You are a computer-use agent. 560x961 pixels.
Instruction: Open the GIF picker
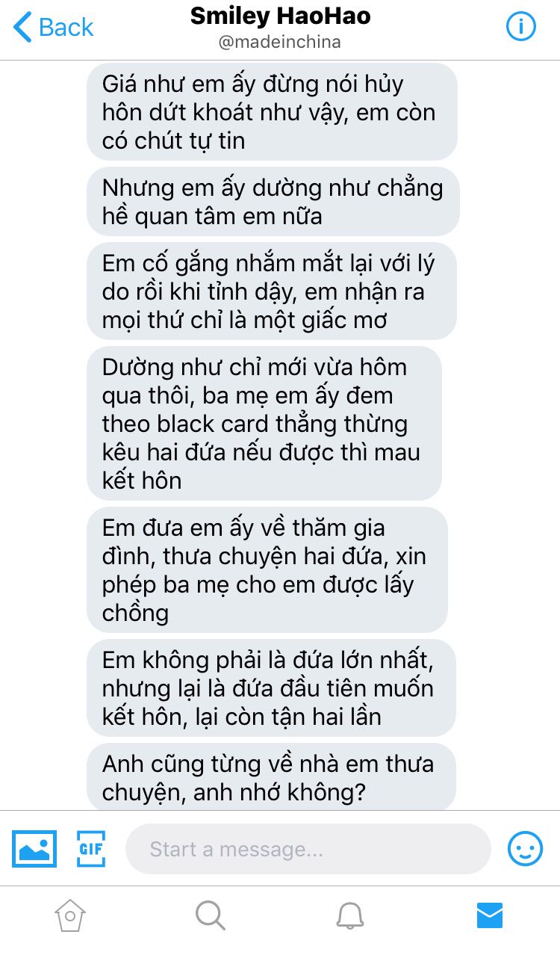pyautogui.click(x=90, y=849)
